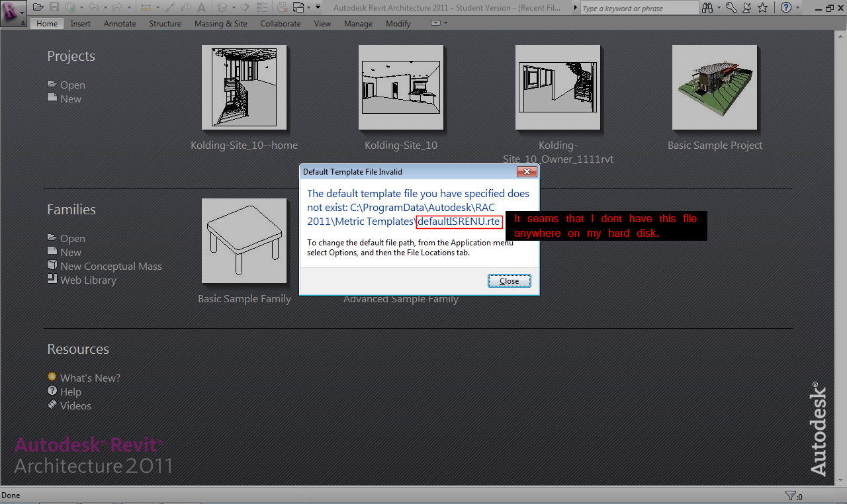This screenshot has width=847, height=504.
Task: Expand the 3D View dropdown arrow
Action: pyautogui.click(x=233, y=7)
